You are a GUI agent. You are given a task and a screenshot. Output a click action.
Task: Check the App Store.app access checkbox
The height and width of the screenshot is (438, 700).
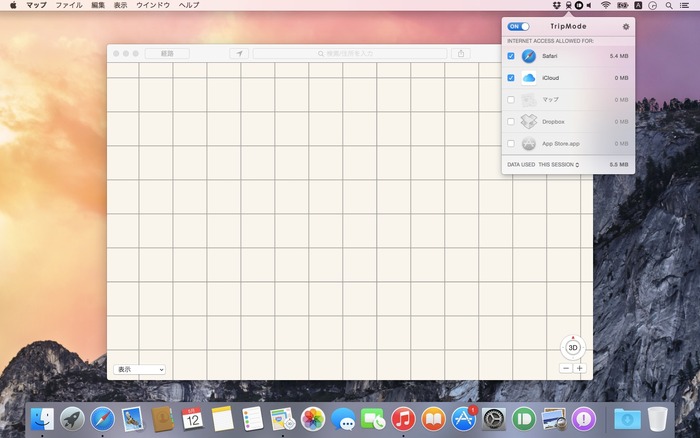511,144
